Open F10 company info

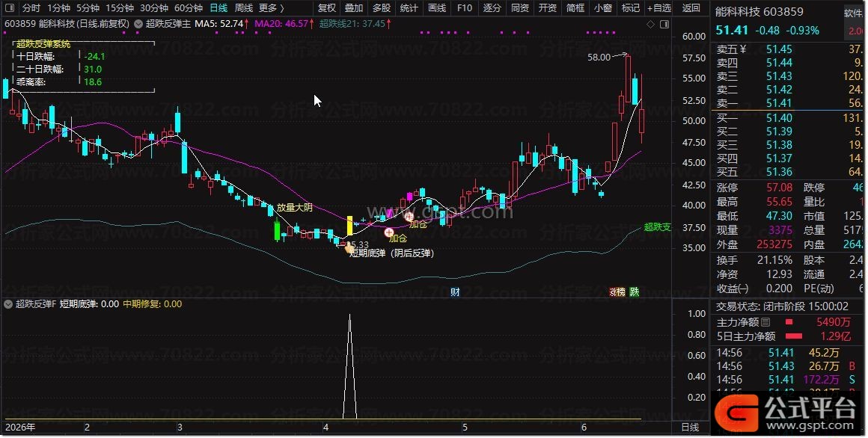(465, 7)
